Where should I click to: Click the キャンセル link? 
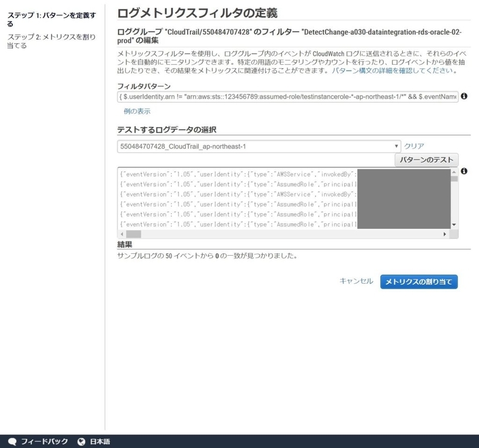pos(356,281)
